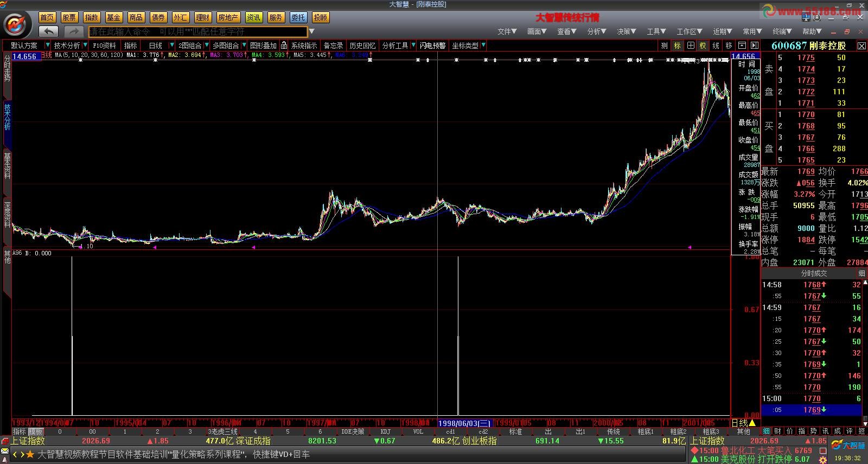Open 系统指示 in the toolbar

304,46
